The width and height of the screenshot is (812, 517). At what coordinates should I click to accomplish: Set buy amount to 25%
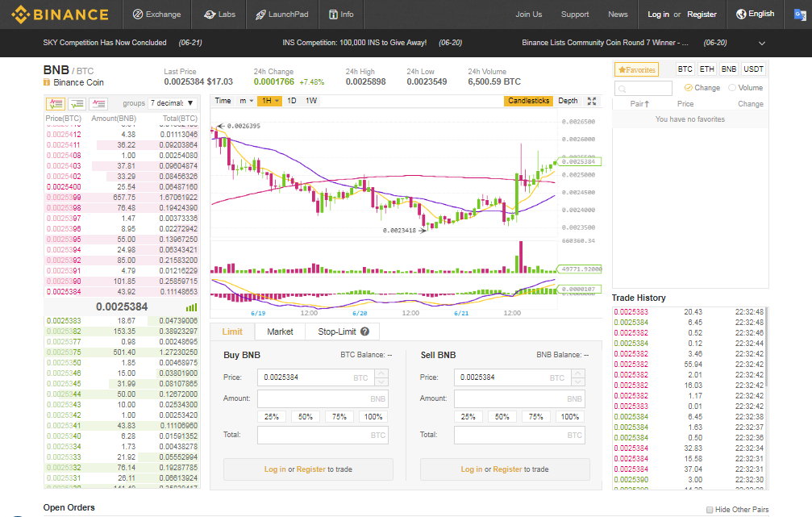[272, 416]
